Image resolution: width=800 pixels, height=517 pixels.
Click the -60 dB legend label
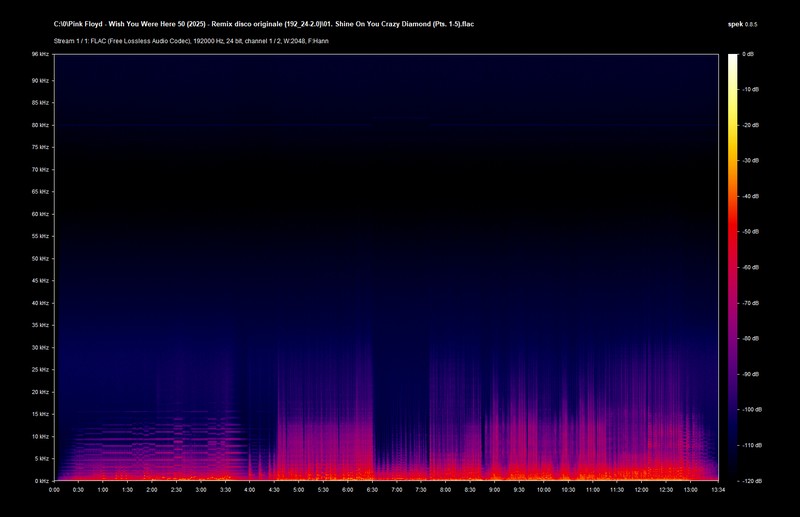pyautogui.click(x=750, y=268)
